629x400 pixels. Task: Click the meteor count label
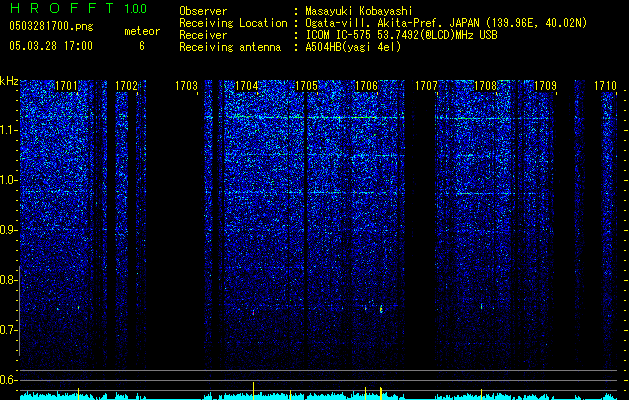click(x=142, y=31)
